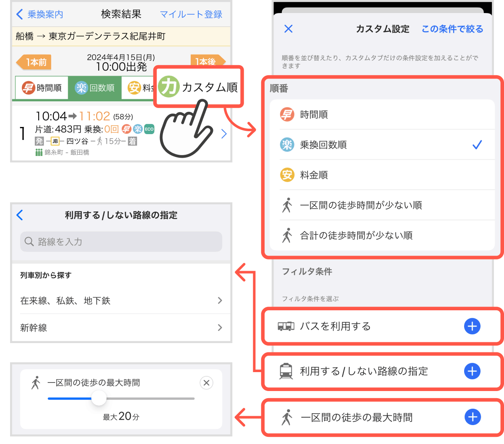Tap plus icon beside 一区間の徒歩の最大時間
The image size is (504, 444).
[472, 417]
